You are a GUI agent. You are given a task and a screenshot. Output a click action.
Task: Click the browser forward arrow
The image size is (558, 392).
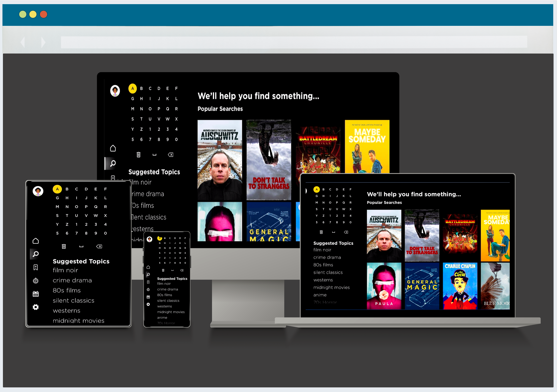[x=43, y=42]
